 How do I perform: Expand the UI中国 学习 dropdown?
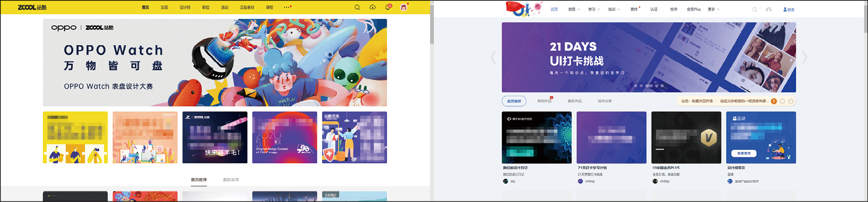(594, 9)
